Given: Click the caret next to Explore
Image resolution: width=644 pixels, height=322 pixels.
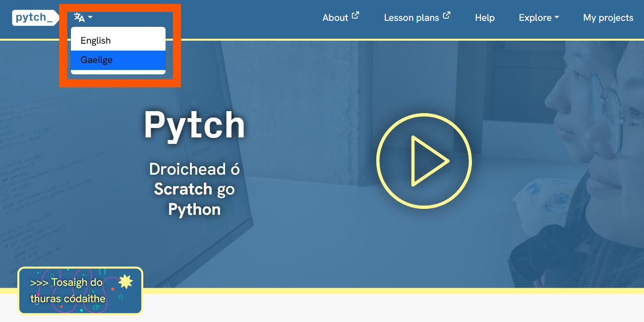Looking at the screenshot, I should pyautogui.click(x=557, y=18).
